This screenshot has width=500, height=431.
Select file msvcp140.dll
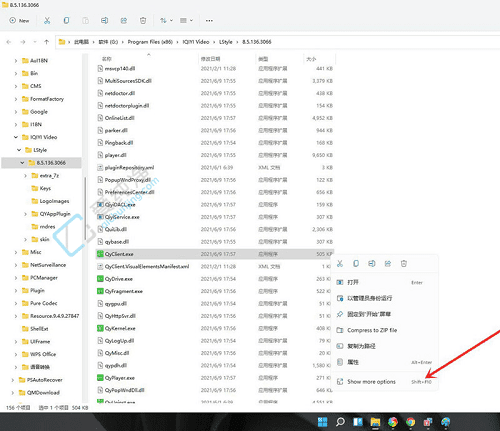click(x=215, y=69)
